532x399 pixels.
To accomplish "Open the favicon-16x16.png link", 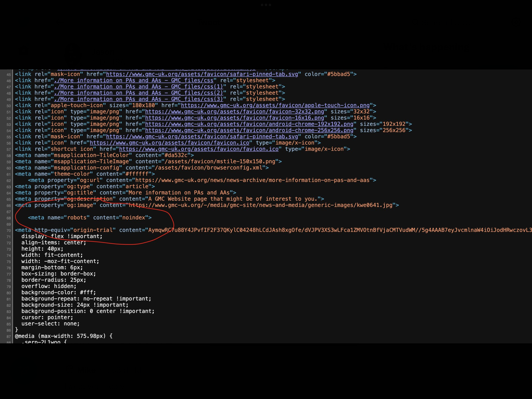I will tap(234, 118).
